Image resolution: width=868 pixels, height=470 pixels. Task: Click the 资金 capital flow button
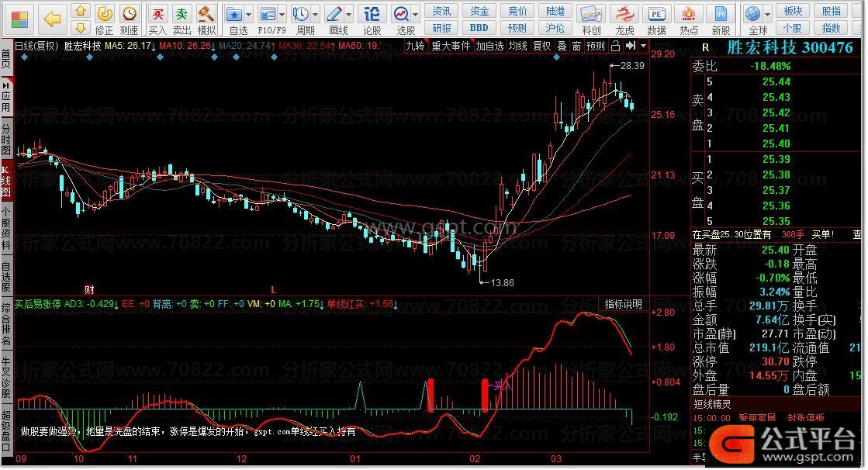[x=479, y=12]
